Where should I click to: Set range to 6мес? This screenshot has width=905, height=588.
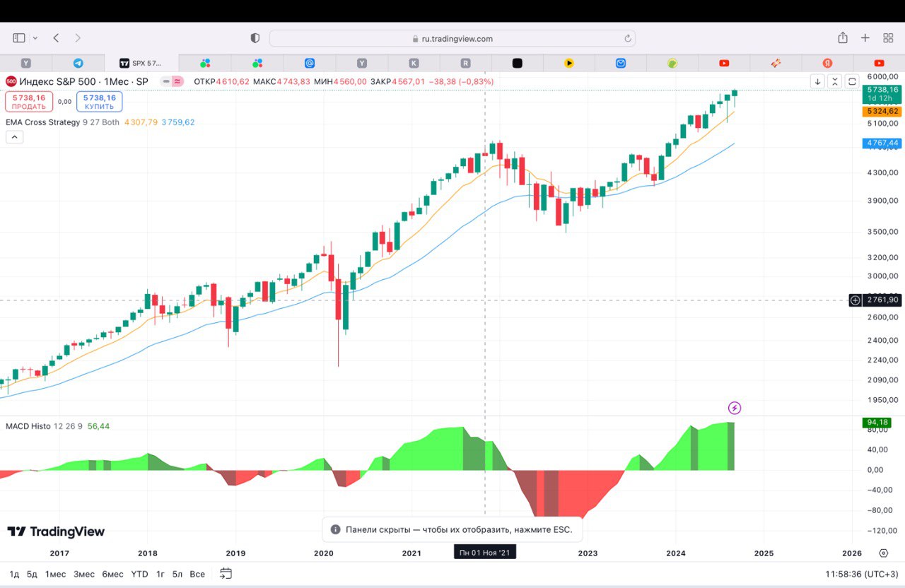[x=112, y=574]
